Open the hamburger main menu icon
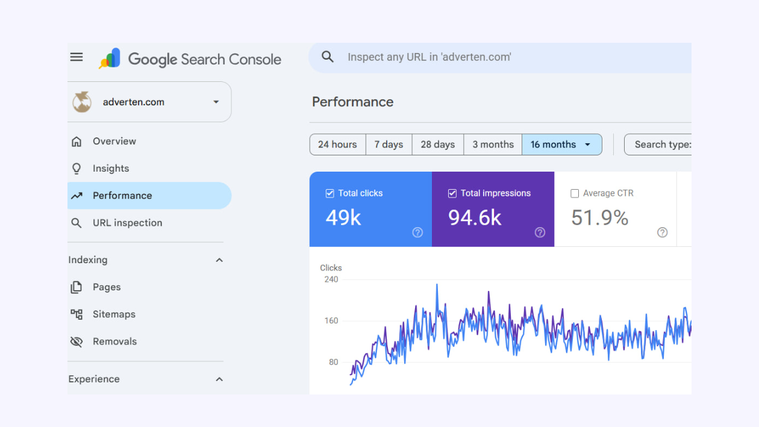The height and width of the screenshot is (427, 759). coord(76,57)
